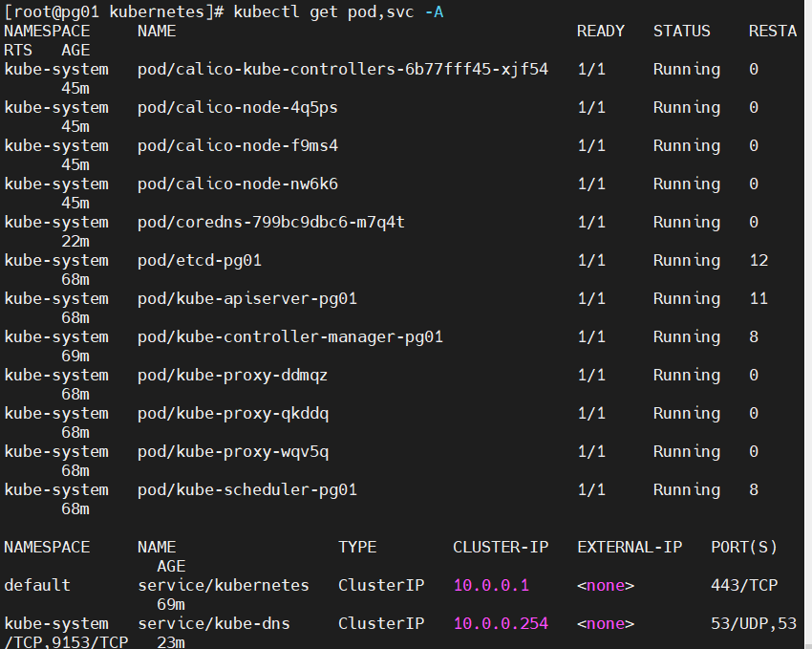The image size is (812, 649).
Task: Click the service/kube-dns name
Action: click(x=213, y=623)
